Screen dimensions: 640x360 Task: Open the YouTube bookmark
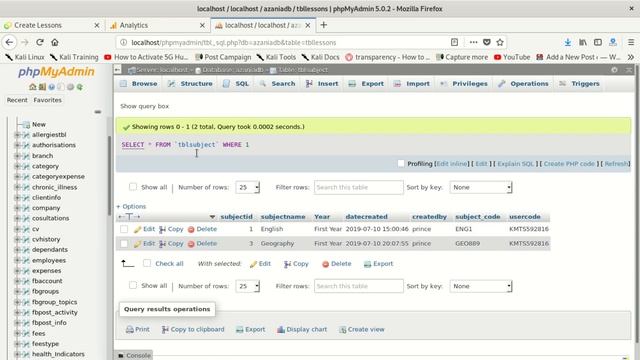512,57
